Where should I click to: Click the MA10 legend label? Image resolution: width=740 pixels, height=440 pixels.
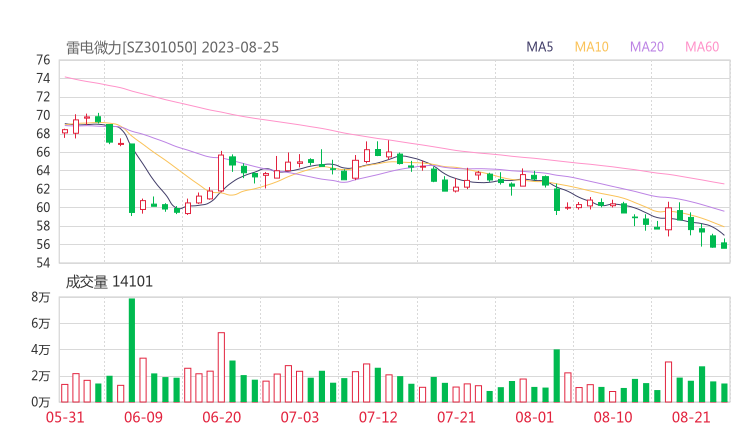click(591, 47)
